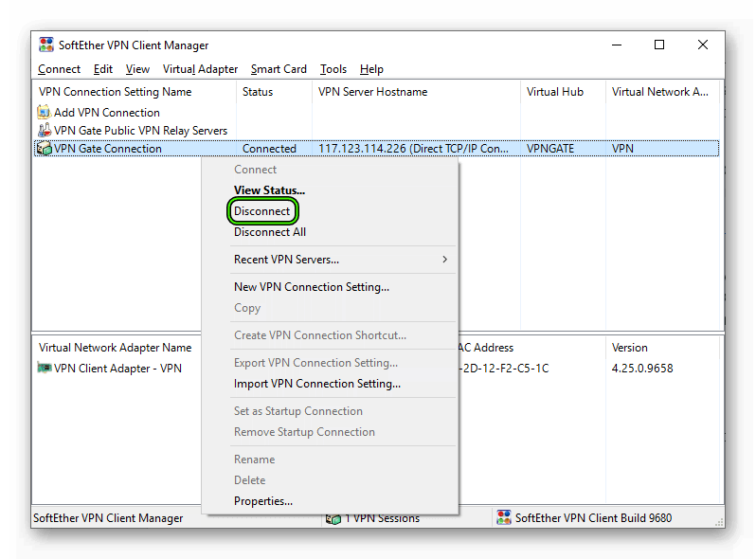Screen dimensions: 756x559
Task: Open the Smart Card menu
Action: (x=279, y=69)
